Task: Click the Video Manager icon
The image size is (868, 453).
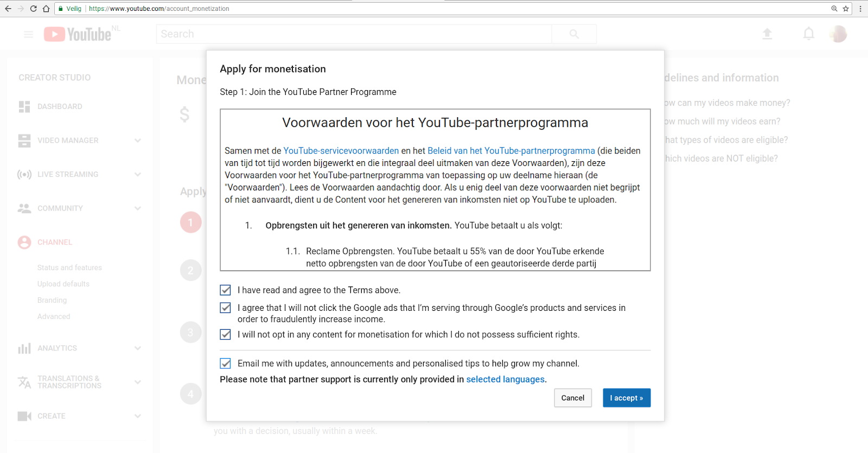Action: [24, 141]
